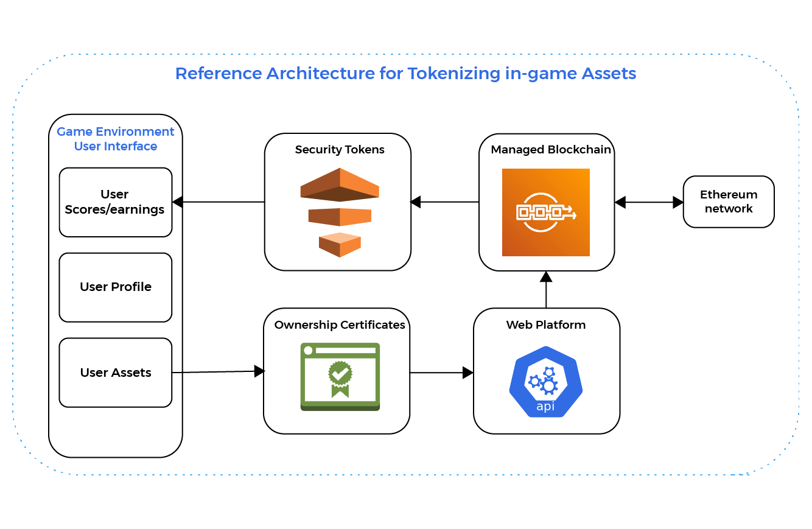
Task: Click the Managed Blockchain label
Action: (x=551, y=150)
